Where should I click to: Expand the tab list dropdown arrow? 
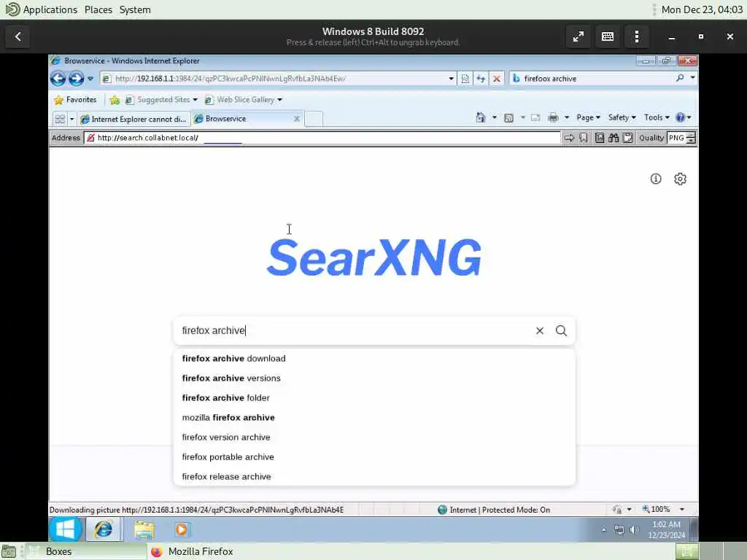tap(72, 119)
